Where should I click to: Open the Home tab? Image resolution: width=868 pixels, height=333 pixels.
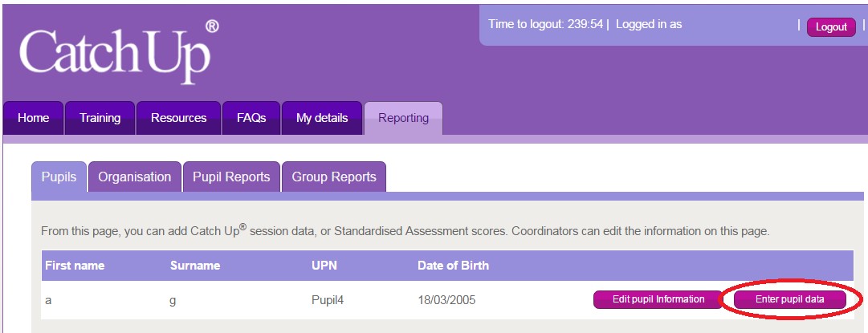click(33, 118)
